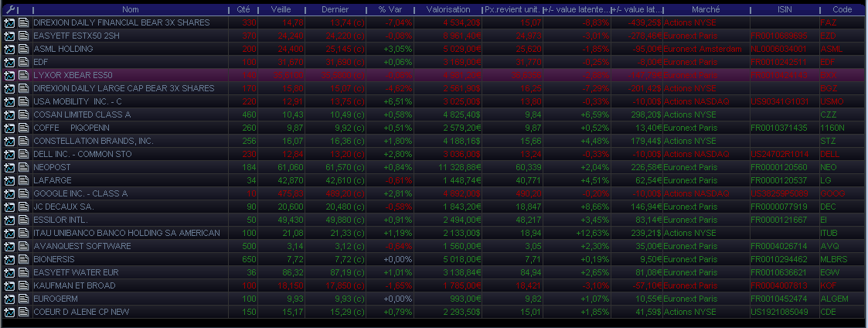Viewport: 868px width, 328px height.
Task: Click BIONERSIS quantity 650
Action: tap(250, 259)
